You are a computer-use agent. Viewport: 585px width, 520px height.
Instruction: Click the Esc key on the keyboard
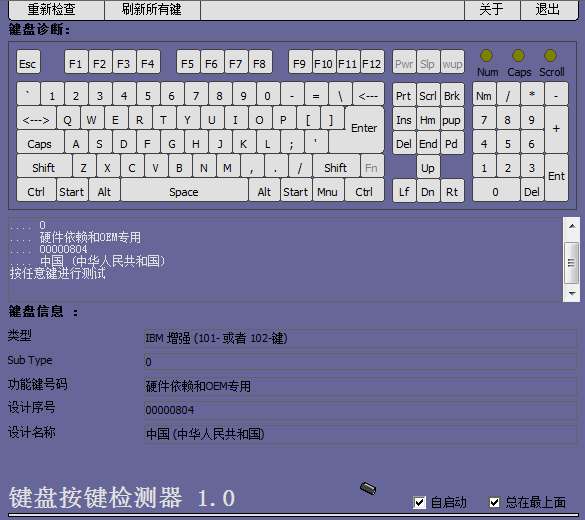28,62
